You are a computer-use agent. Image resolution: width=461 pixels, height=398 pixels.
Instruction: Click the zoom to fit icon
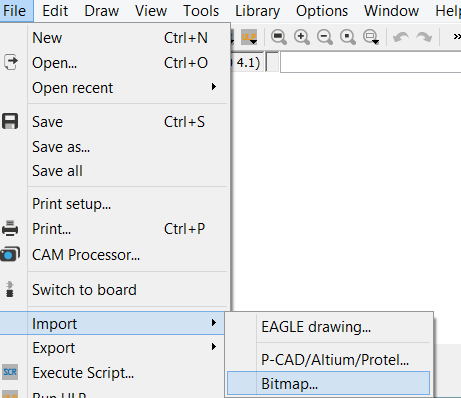pos(279,37)
